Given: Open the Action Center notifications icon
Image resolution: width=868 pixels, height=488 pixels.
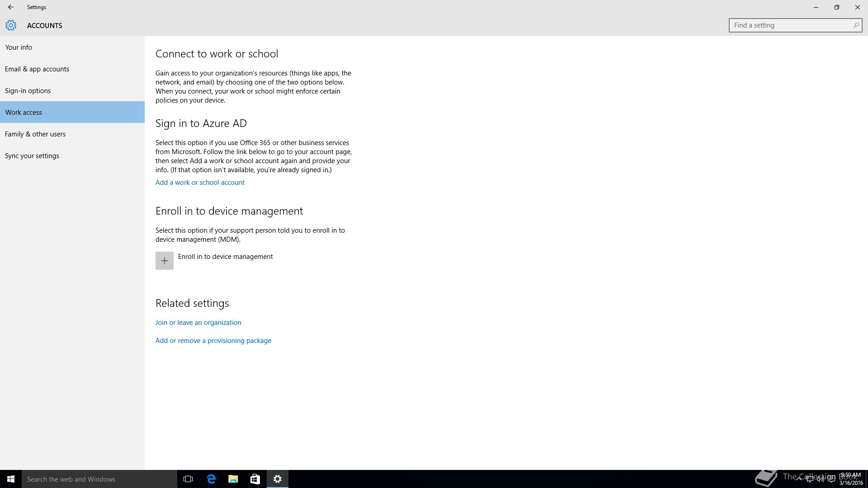Looking at the screenshot, I should [831, 479].
